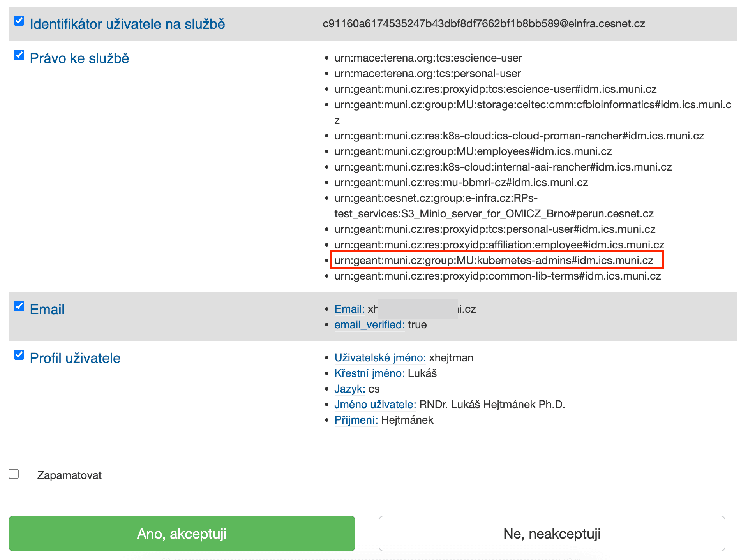
Task: Select the Email section heading
Action: point(47,310)
